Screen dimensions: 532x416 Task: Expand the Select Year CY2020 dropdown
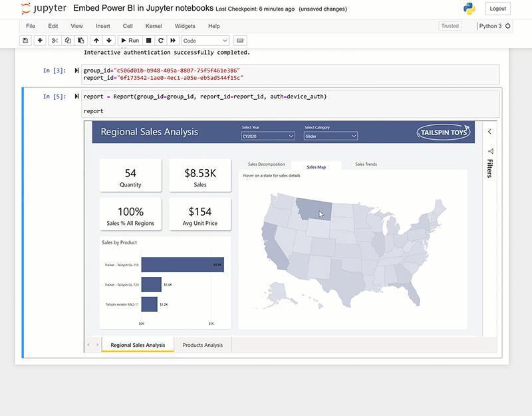(x=267, y=136)
